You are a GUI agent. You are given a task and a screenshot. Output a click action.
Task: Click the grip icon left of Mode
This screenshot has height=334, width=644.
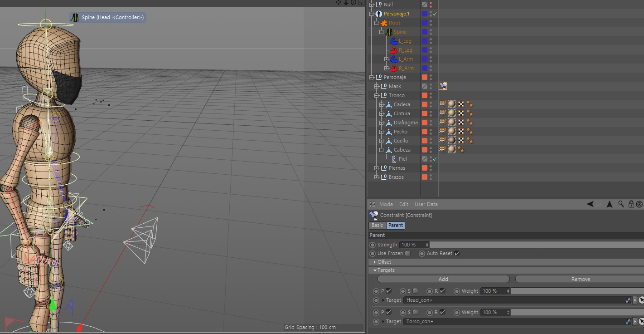tap(373, 204)
